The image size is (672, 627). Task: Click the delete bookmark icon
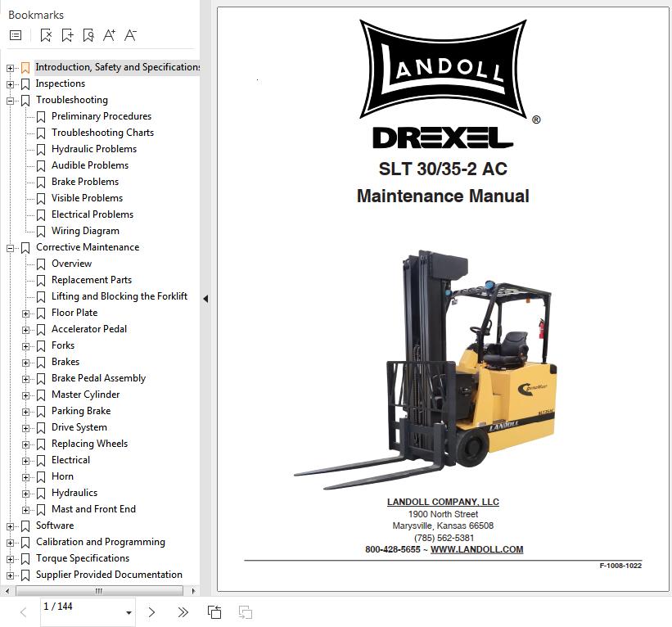click(x=46, y=35)
